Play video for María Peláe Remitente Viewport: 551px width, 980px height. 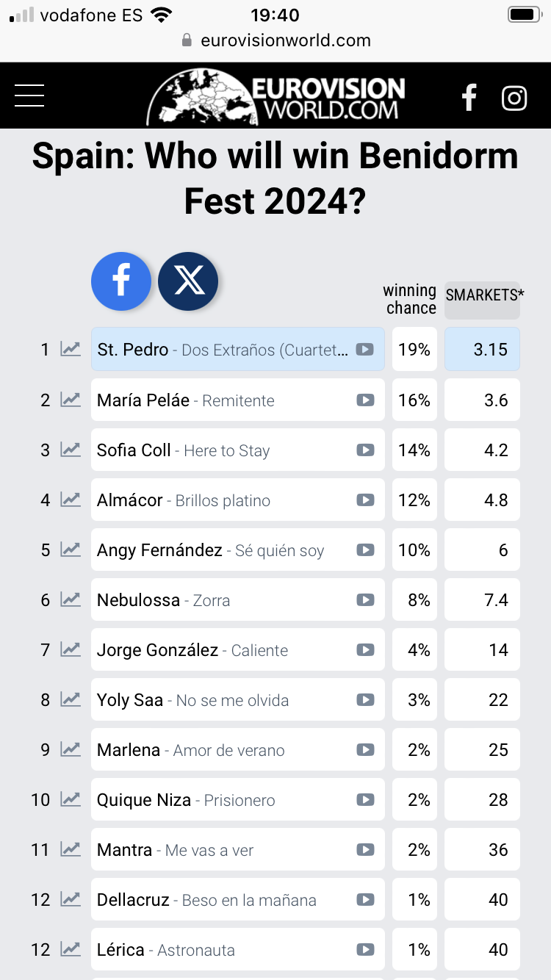(x=365, y=400)
